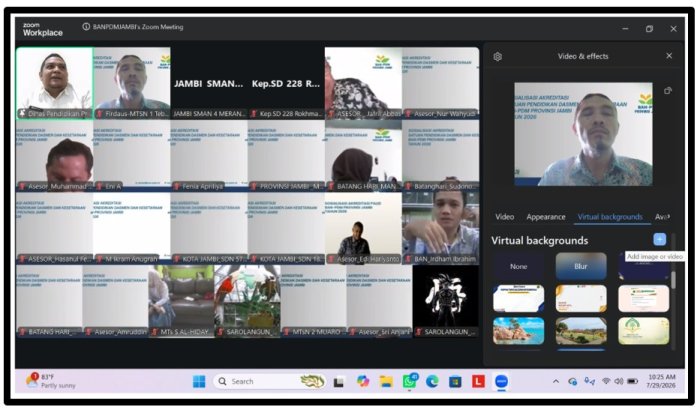Viewport: 700px width, 410px height.
Task: Select the ASESOR_Hasanul participant tile
Action: [x=54, y=229]
